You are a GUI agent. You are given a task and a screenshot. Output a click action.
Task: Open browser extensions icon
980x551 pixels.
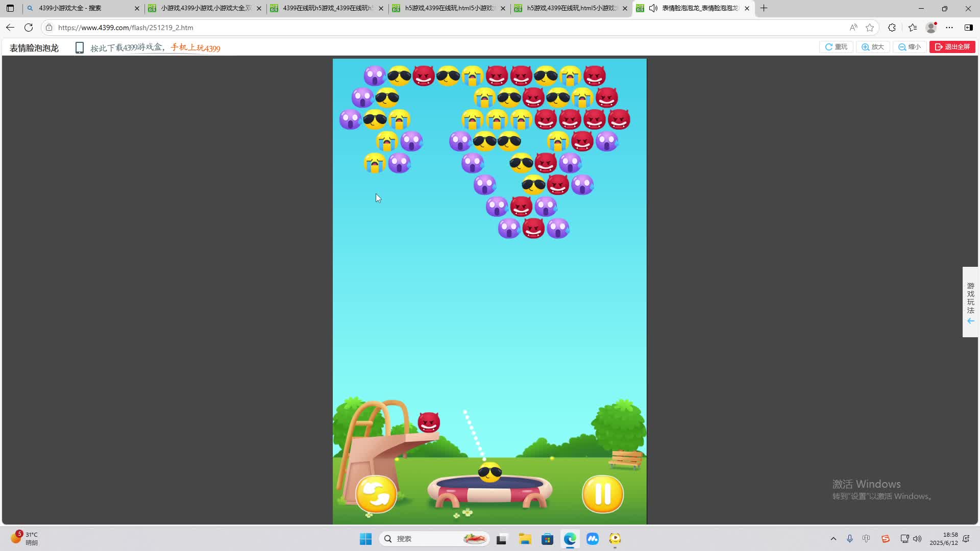[x=892, y=28]
